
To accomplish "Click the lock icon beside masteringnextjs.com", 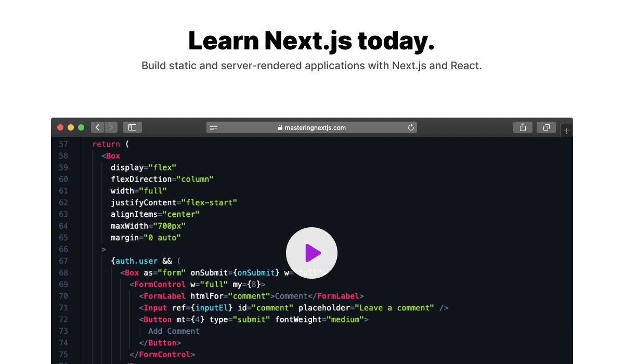I will tap(280, 127).
